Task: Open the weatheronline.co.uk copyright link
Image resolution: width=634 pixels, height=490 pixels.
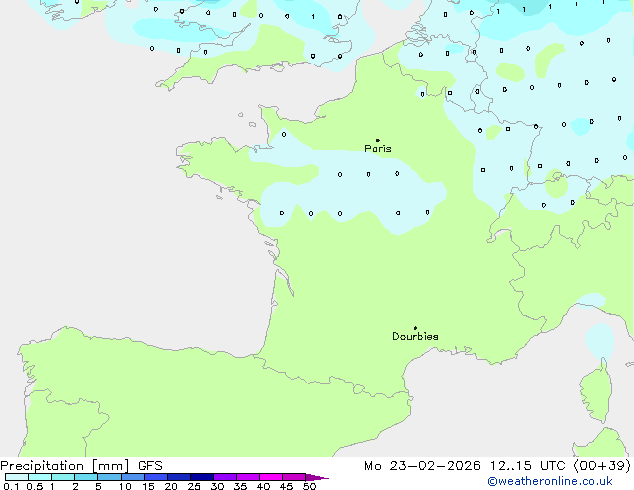Action: [x=550, y=481]
